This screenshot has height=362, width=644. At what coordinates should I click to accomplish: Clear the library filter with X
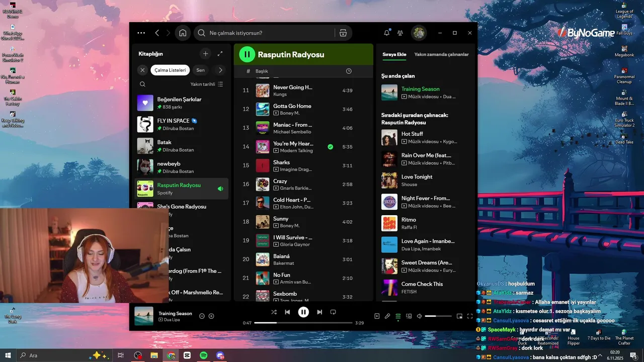point(142,70)
